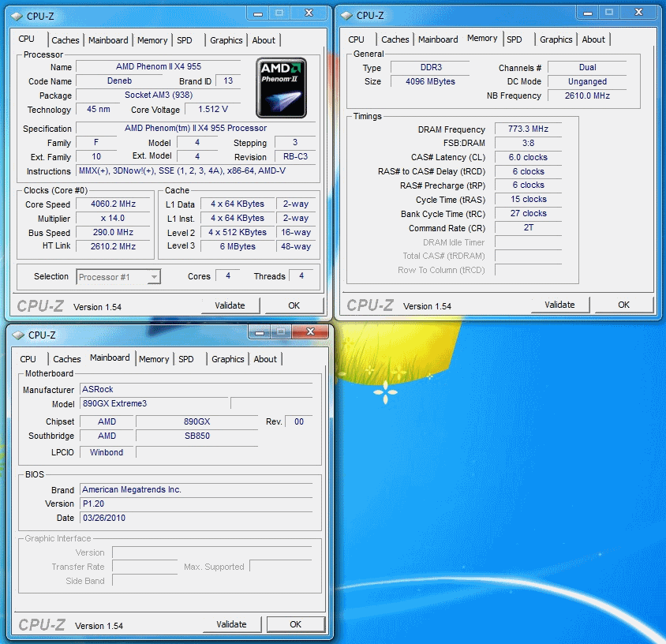Click the CPU-Z title icon in the memory timings window
The image size is (666, 644).
click(346, 14)
